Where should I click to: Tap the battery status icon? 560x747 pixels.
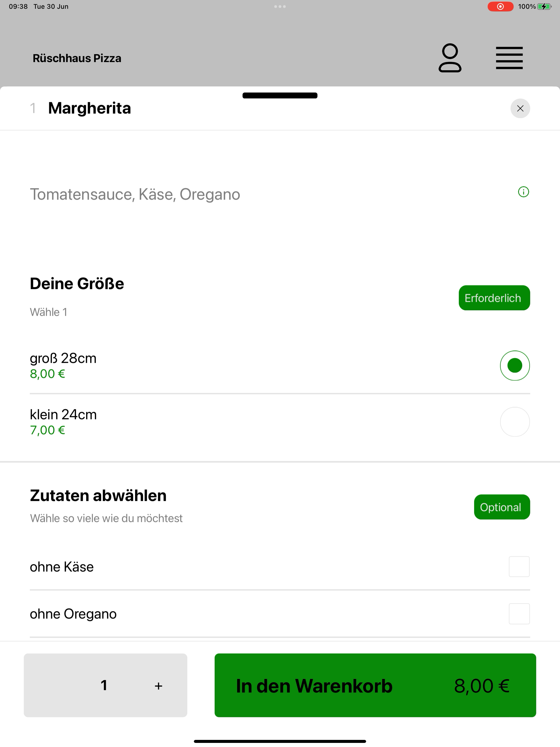coord(544,6)
